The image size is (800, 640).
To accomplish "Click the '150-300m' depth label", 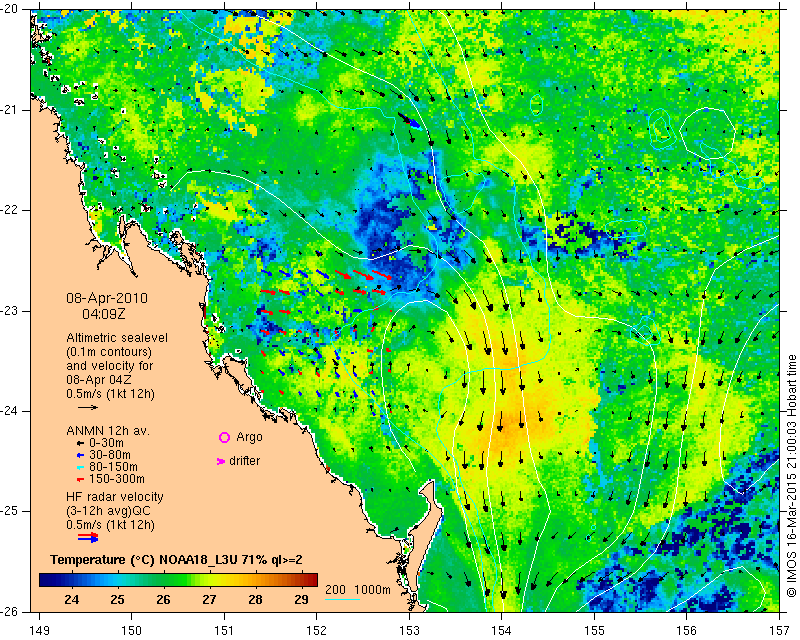I will tap(117, 479).
